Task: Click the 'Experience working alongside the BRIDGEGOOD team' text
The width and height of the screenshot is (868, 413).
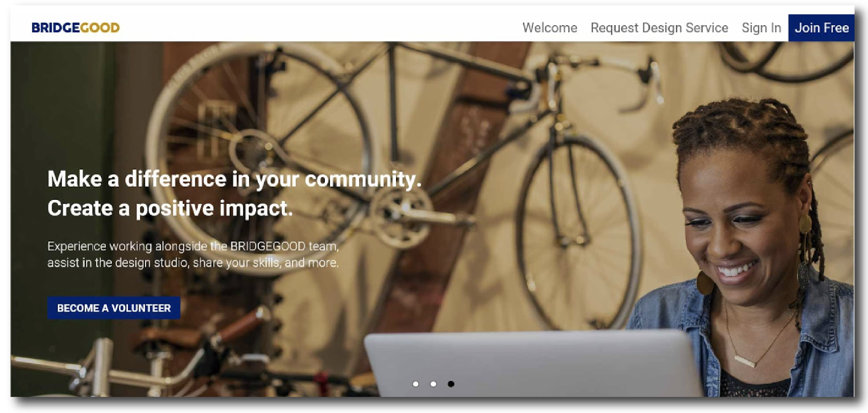Action: [193, 246]
